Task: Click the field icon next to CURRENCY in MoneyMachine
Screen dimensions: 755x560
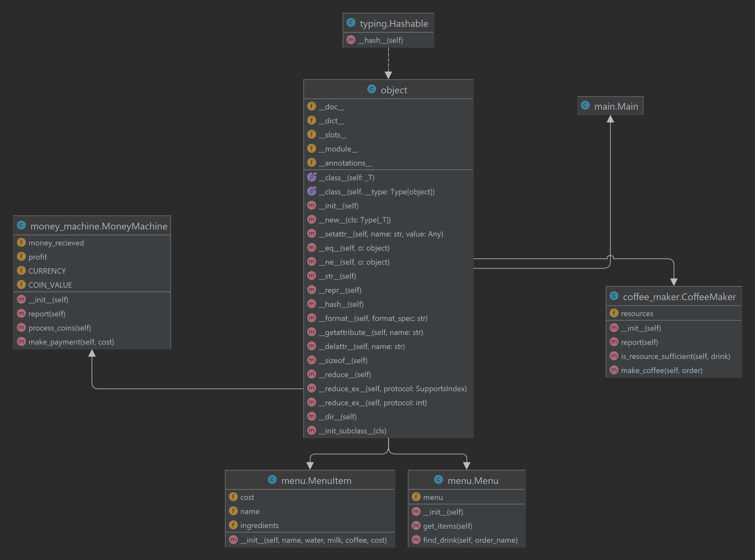Action: tap(21, 270)
